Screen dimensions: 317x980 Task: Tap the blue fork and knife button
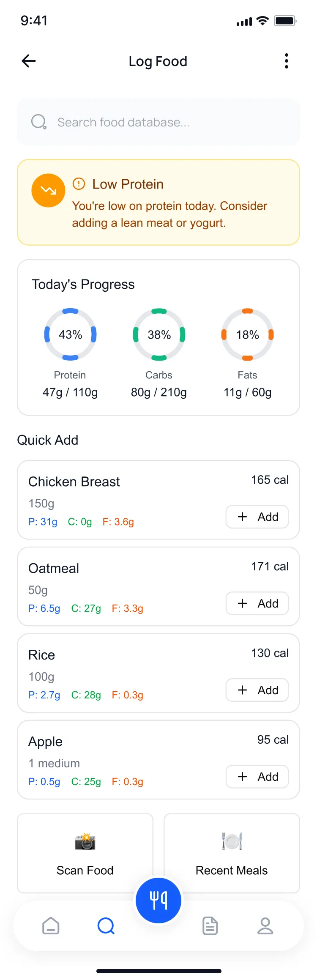point(158,901)
